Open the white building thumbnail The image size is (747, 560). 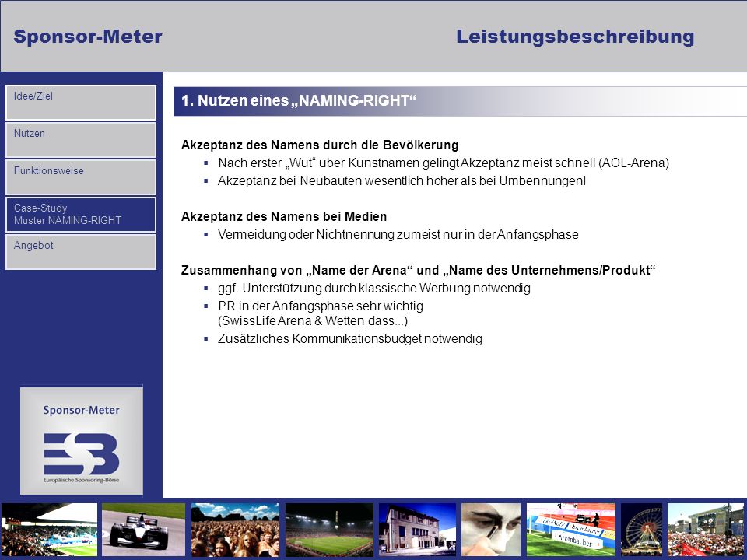coord(417,530)
